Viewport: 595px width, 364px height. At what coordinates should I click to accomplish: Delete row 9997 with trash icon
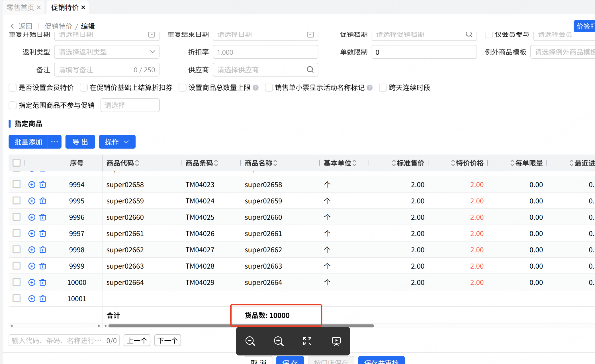click(43, 234)
